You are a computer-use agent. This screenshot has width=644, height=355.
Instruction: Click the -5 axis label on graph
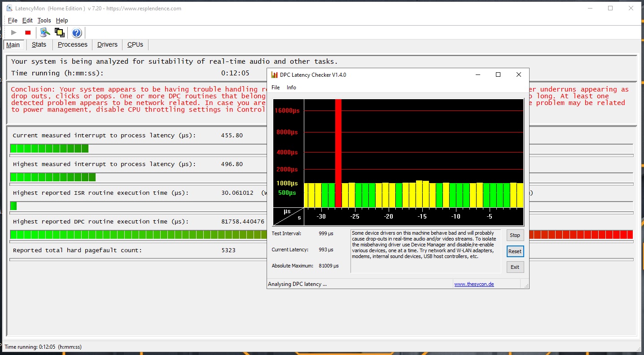(x=489, y=216)
